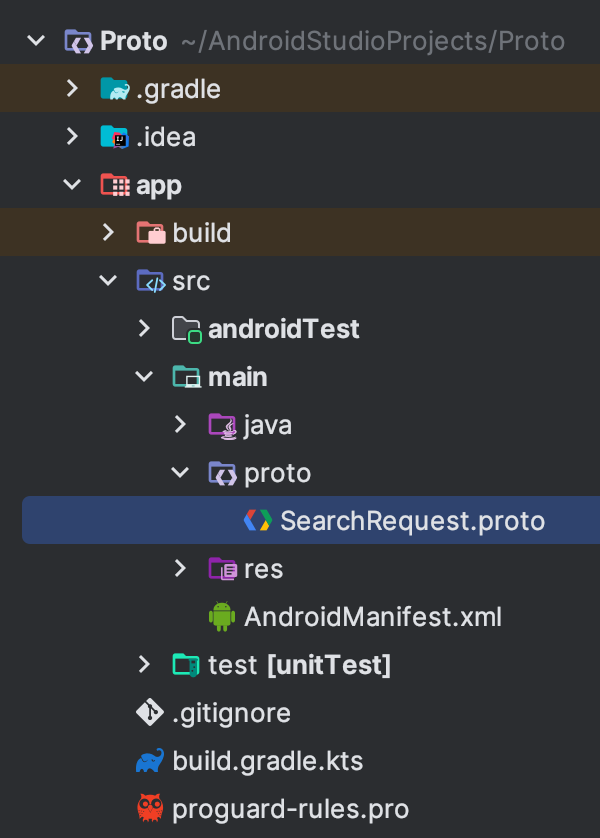Expand the androidTest folder
600x838 pixels.
tap(144, 328)
